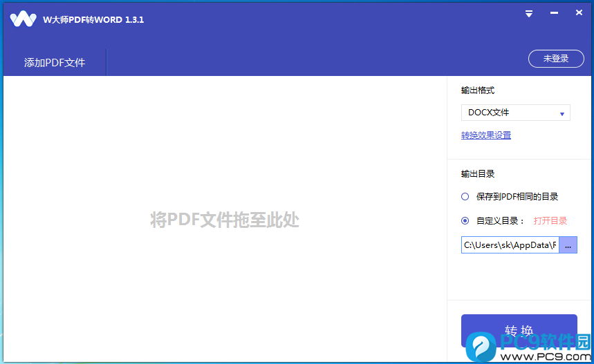Minimize the W大师PDF转WORD window
Screen dimensions: 594x364
554,13
